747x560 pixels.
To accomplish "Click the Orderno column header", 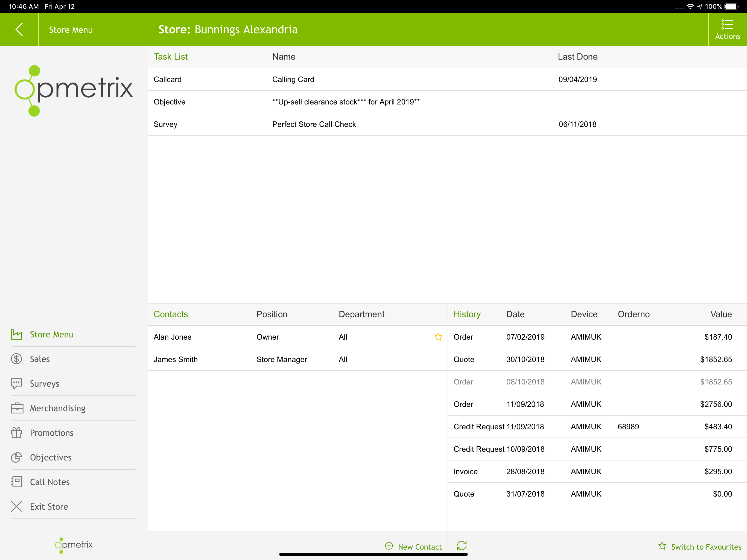I will [634, 314].
